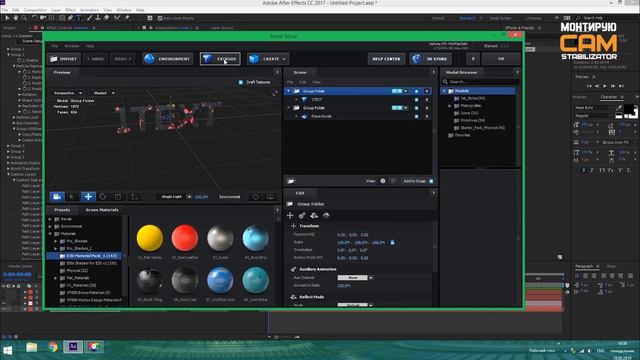Image resolution: width=640 pixels, height=360 pixels.
Task: Select the rotate tool in preview toolbar
Action: pos(103,197)
